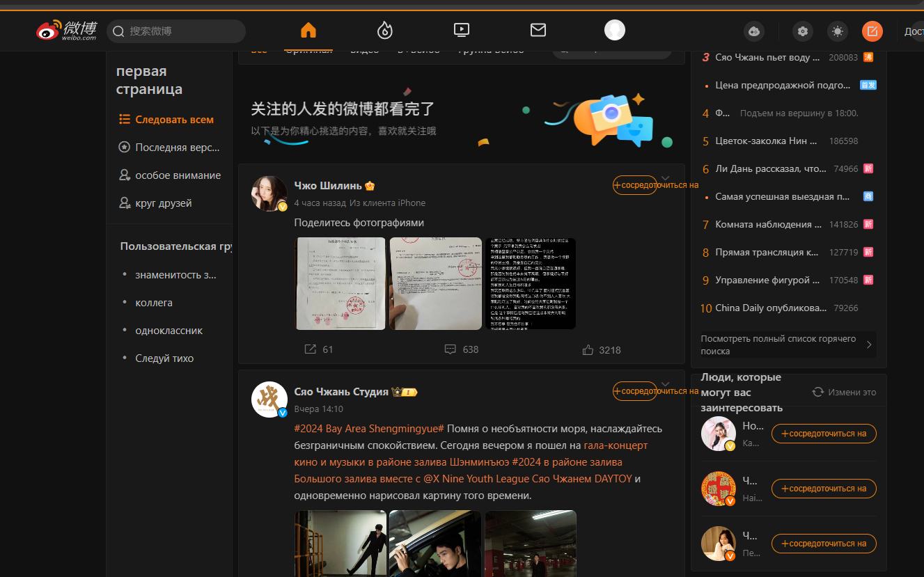Image resolution: width=924 pixels, height=577 pixels.
Task: Open hot search 'Цена предпродажной подго...'
Action: (x=783, y=85)
